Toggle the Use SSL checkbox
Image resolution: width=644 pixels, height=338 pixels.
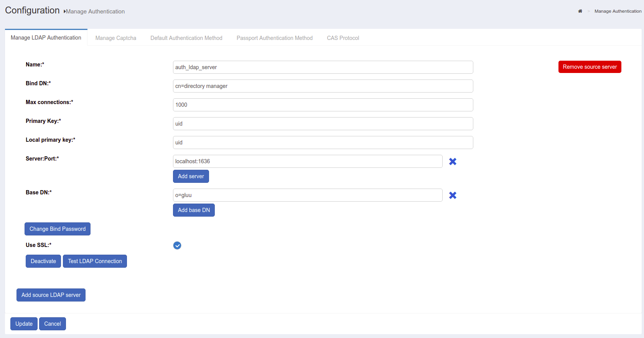coord(177,245)
